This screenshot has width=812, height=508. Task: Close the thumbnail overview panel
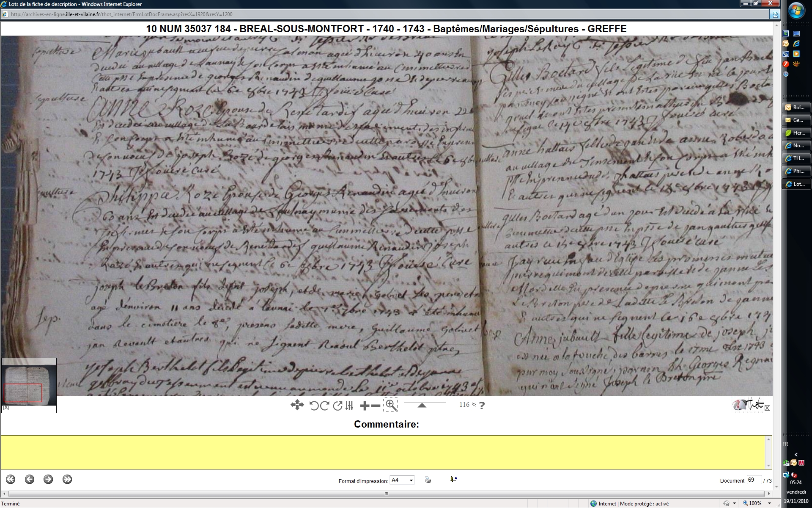(6, 408)
